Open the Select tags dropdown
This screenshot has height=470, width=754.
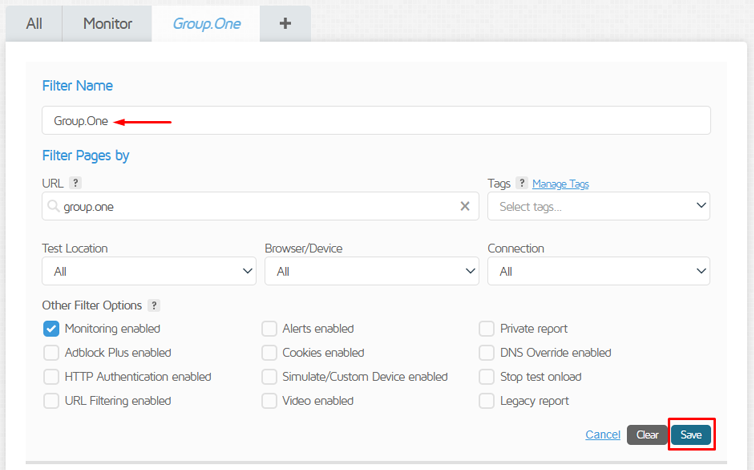click(x=598, y=206)
